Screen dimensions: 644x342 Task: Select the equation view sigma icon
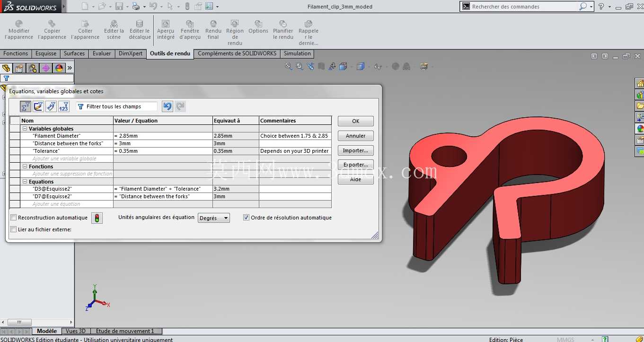click(x=26, y=106)
